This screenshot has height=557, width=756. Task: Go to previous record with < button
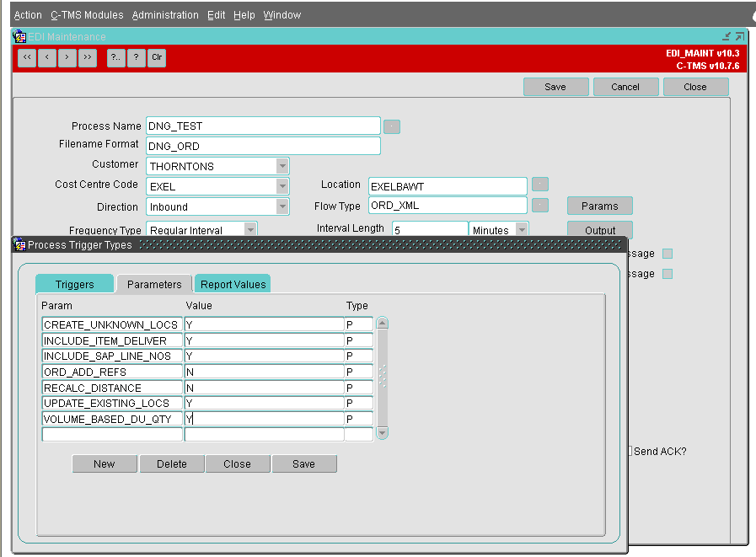coord(46,57)
